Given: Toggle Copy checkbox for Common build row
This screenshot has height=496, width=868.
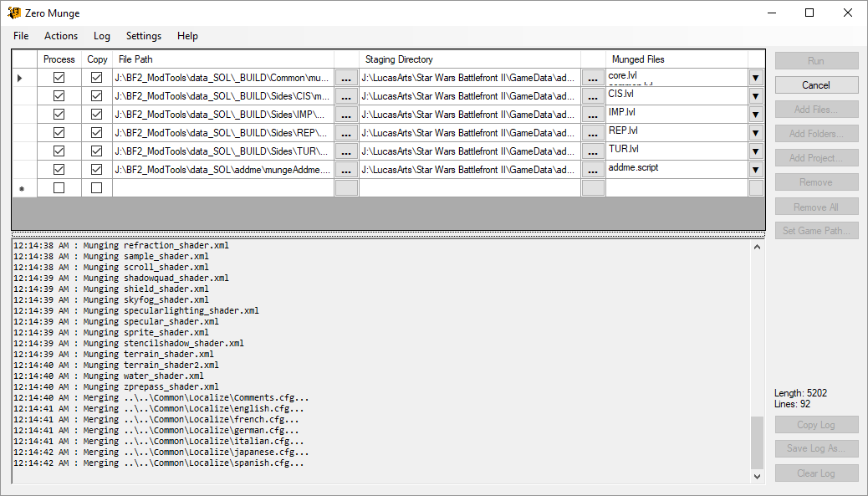Looking at the screenshot, I should point(96,78).
